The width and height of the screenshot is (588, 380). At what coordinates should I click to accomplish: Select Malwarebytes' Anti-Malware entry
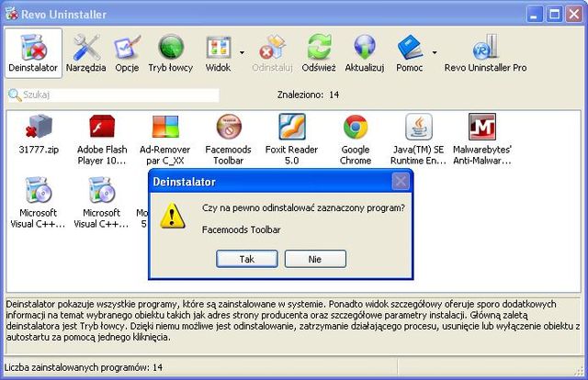482,140
